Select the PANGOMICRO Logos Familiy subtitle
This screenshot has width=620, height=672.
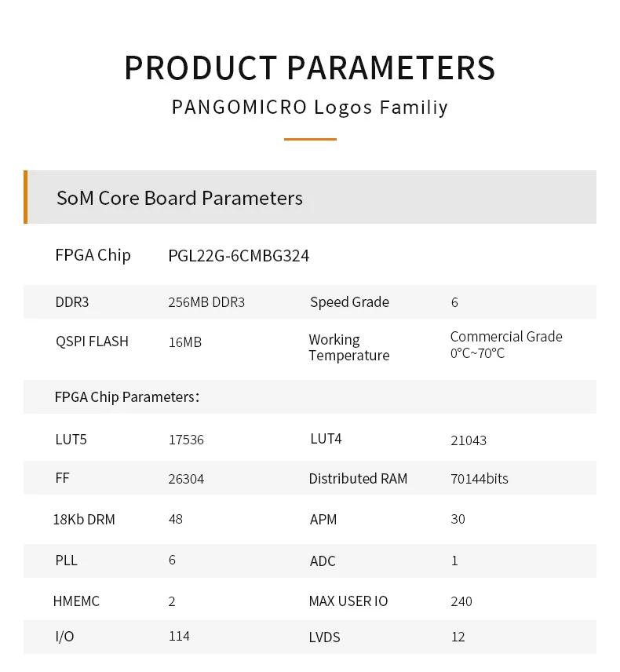[310, 107]
